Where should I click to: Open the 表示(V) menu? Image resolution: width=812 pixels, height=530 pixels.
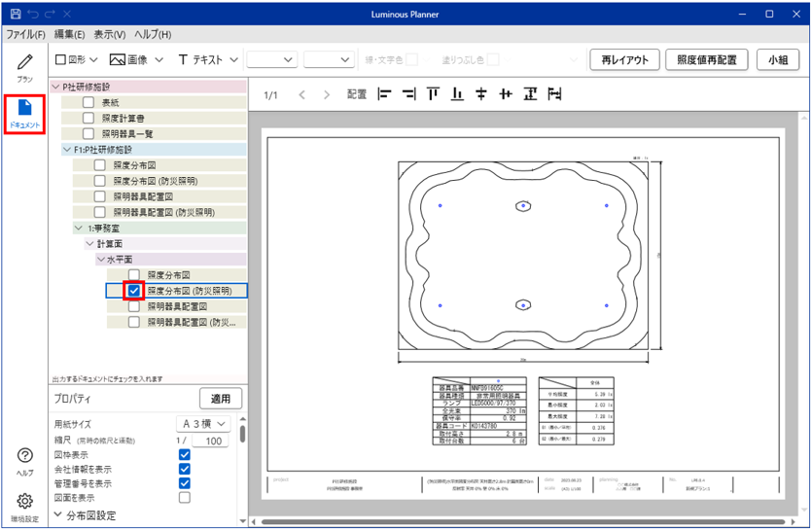(109, 35)
